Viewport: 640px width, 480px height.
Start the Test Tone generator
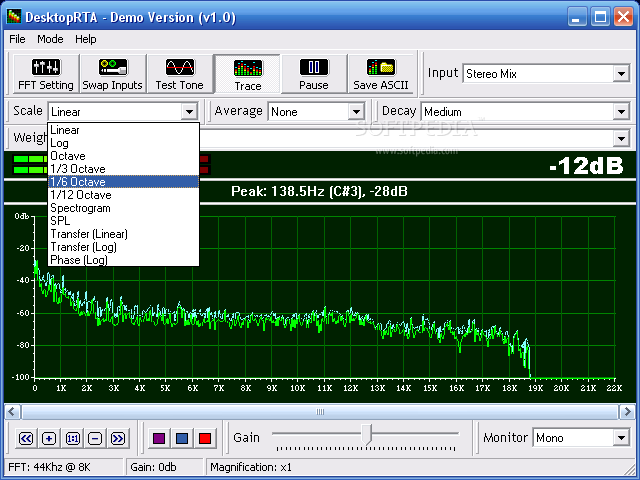(180, 74)
